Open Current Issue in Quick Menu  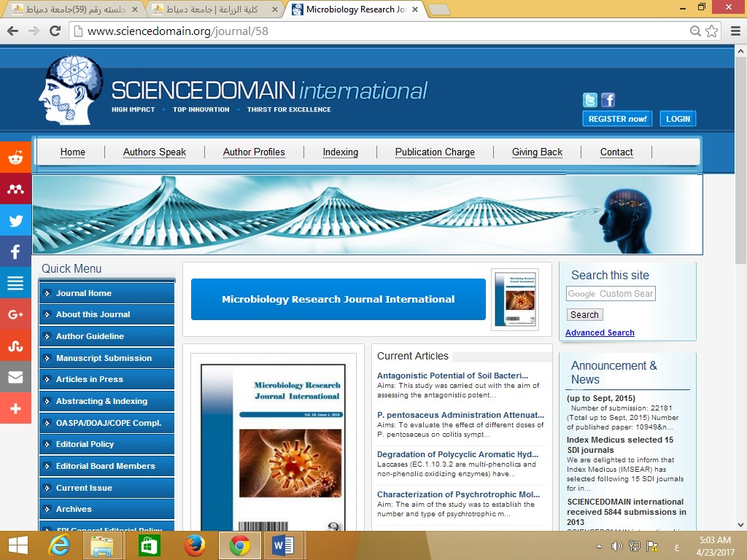107,488
